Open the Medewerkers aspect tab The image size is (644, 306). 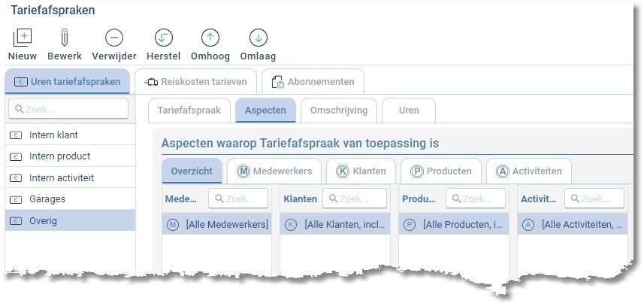274,171
